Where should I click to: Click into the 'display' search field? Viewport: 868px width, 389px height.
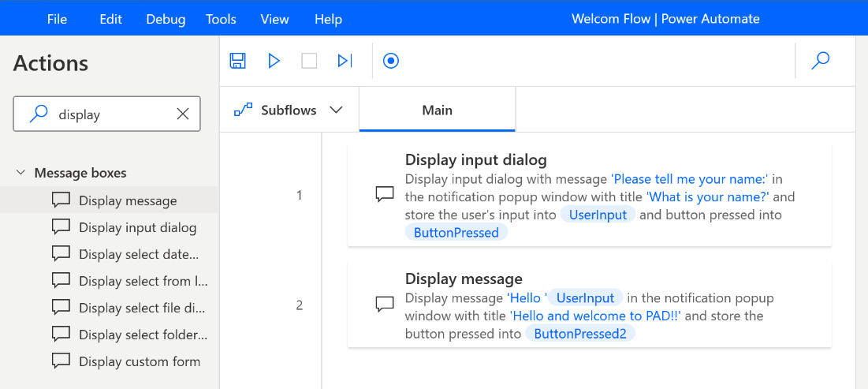click(x=107, y=114)
